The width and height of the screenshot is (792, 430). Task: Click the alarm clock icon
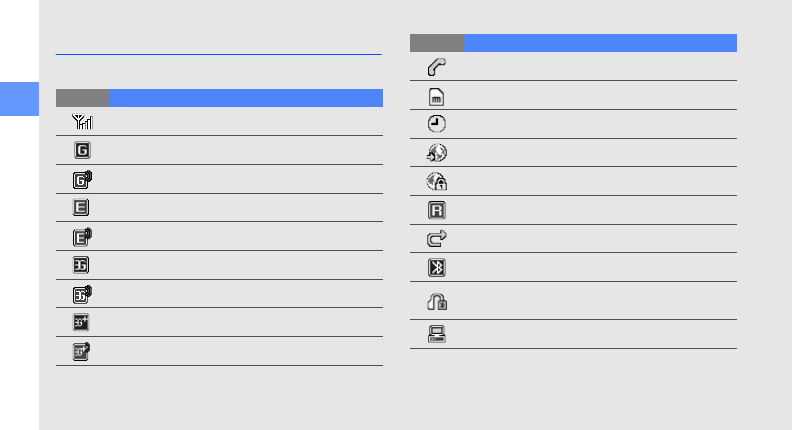(437, 124)
